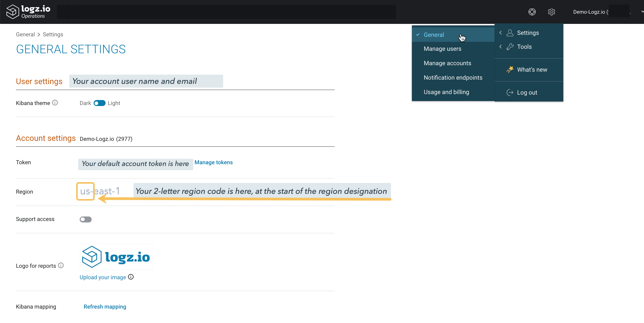Toggle the Kibana theme Dark/Light switch
Screen dimensions: 644x323
(100, 103)
